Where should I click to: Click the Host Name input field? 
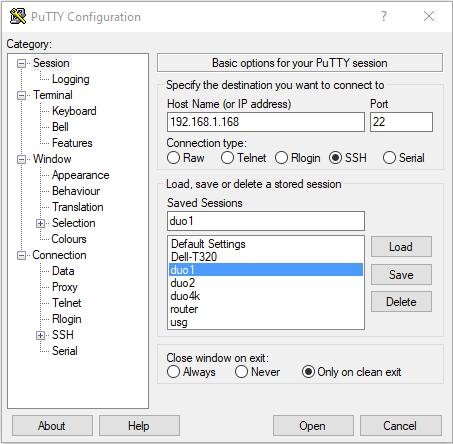pyautogui.click(x=266, y=122)
